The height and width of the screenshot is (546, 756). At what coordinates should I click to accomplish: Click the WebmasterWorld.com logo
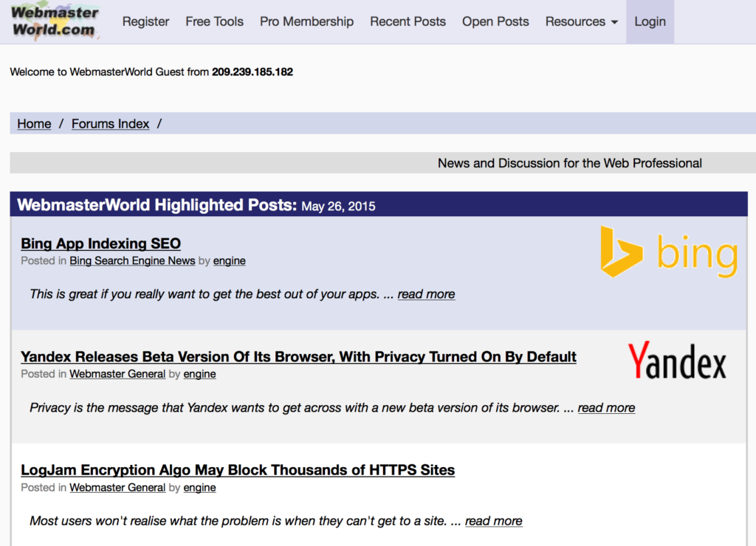(x=55, y=21)
